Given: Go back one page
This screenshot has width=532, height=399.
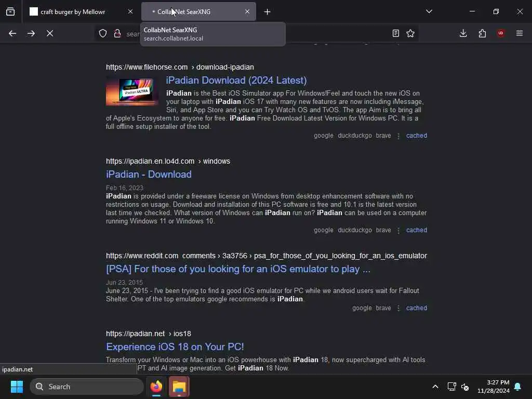Looking at the screenshot, I should (12, 33).
